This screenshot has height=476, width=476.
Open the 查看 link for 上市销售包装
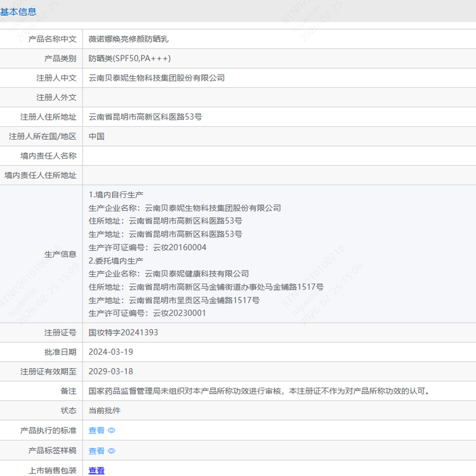(x=96, y=470)
